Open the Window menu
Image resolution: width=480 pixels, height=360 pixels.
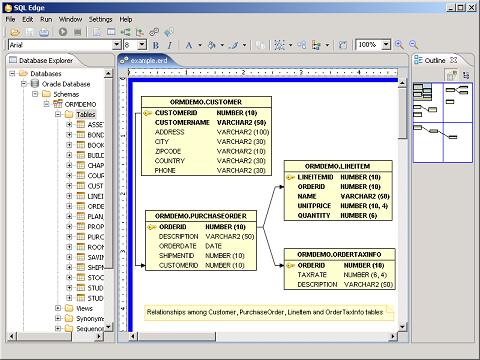coord(70,19)
